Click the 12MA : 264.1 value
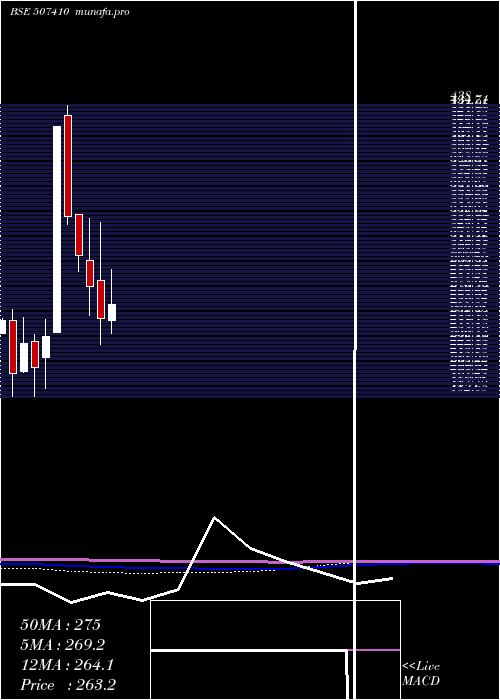Screen dimensions: 500x700 pos(67,665)
